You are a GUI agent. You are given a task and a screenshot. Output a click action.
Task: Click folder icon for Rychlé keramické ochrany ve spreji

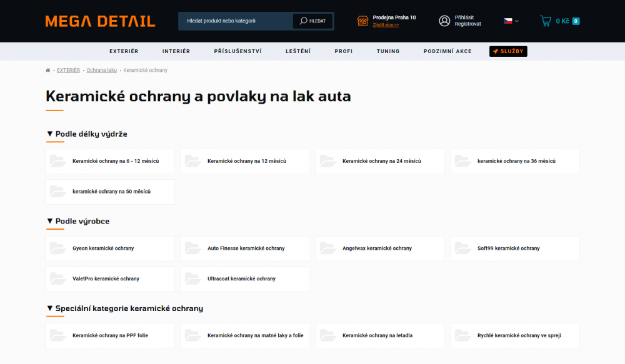point(463,335)
